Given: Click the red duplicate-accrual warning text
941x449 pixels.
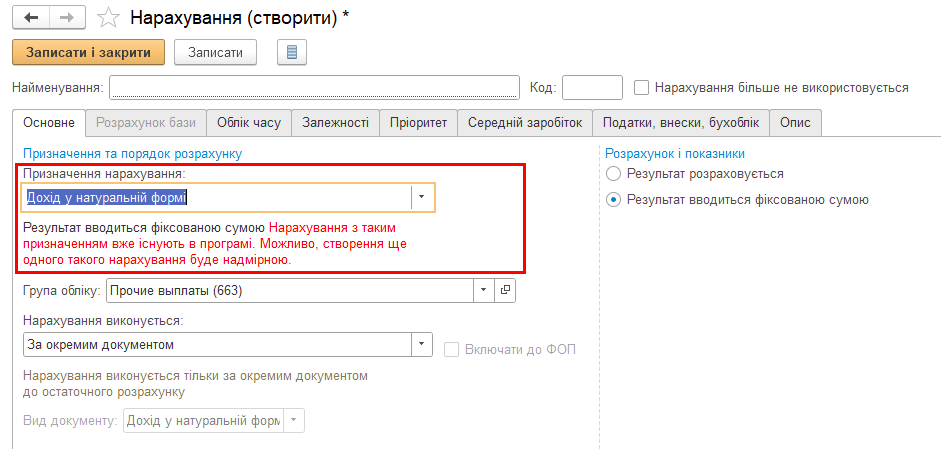Looking at the screenshot, I should pyautogui.click(x=217, y=245).
